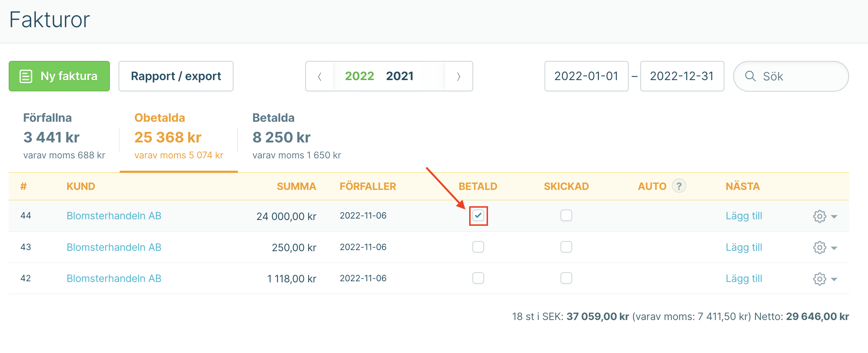The width and height of the screenshot is (868, 353).
Task: Expand dropdown arrow beside invoice 44 gear
Action: click(x=834, y=217)
